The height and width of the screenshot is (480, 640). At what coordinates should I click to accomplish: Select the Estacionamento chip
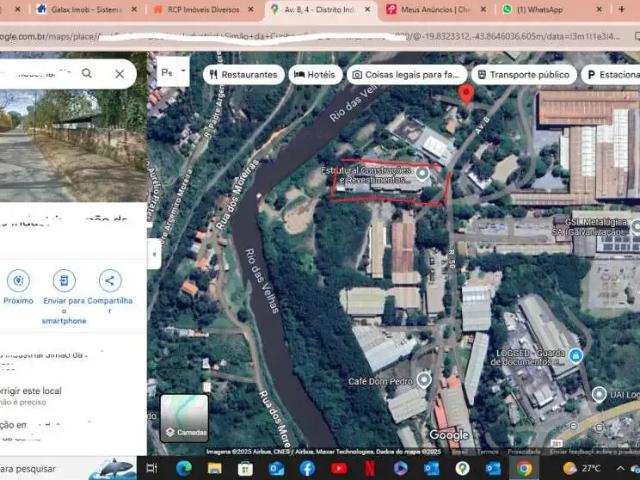pos(611,75)
